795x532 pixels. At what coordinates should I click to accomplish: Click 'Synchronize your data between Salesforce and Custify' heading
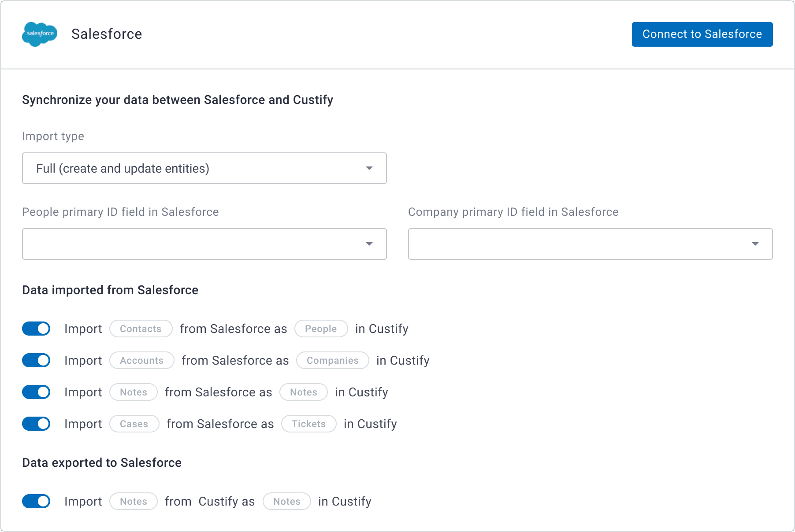[x=178, y=100]
